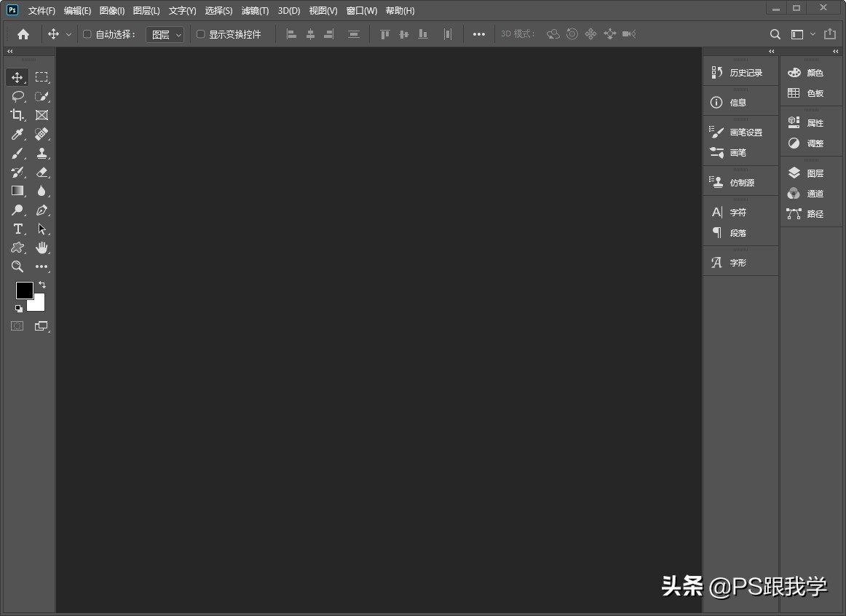846x616 pixels.
Task: Collapse the toolbar with the double-chevron arrow
Action: point(9,51)
